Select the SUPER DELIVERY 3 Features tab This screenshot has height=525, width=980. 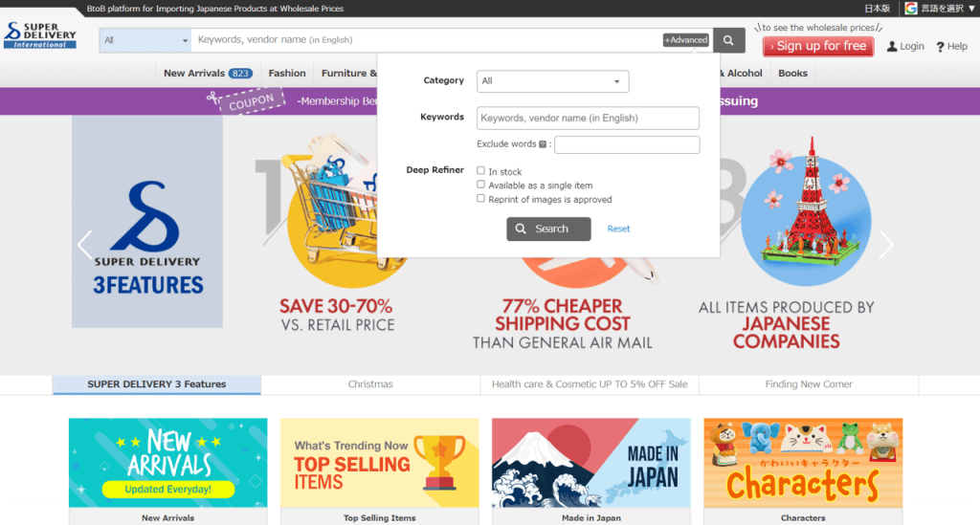point(156,384)
